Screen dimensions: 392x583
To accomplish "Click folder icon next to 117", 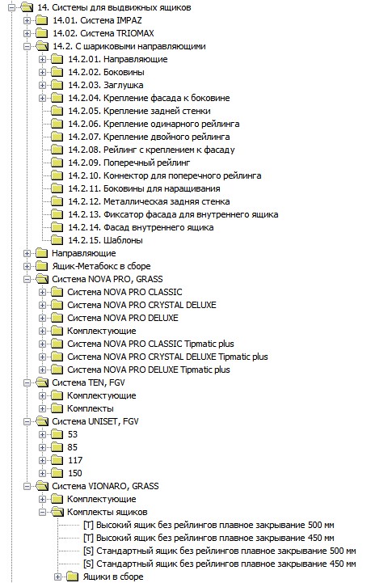I will [57, 460].
